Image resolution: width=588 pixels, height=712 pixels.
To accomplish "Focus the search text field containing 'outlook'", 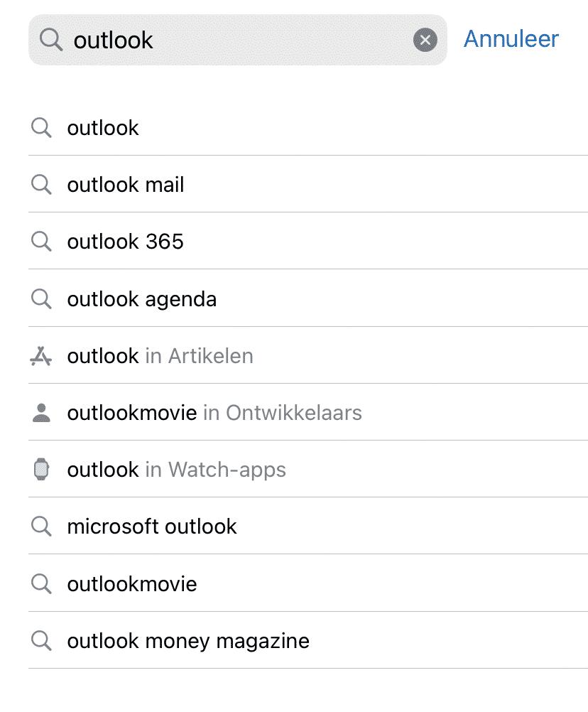I will pos(238,40).
